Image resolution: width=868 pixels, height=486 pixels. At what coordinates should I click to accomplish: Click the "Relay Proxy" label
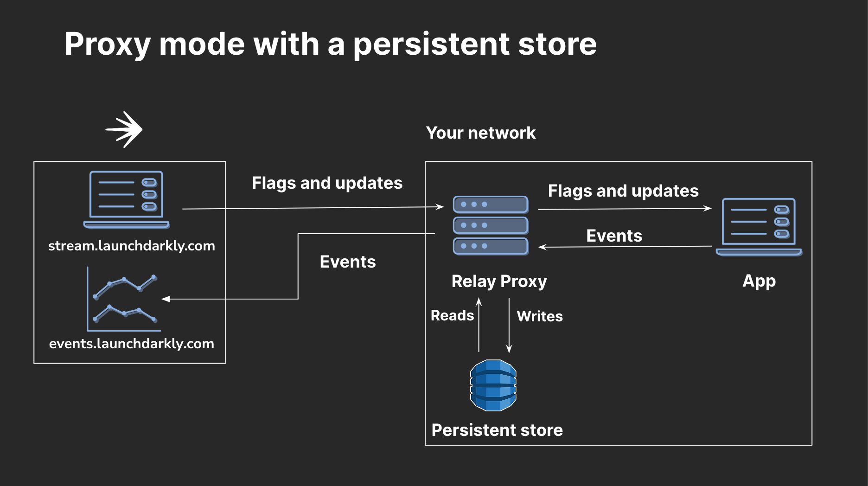pyautogui.click(x=499, y=281)
